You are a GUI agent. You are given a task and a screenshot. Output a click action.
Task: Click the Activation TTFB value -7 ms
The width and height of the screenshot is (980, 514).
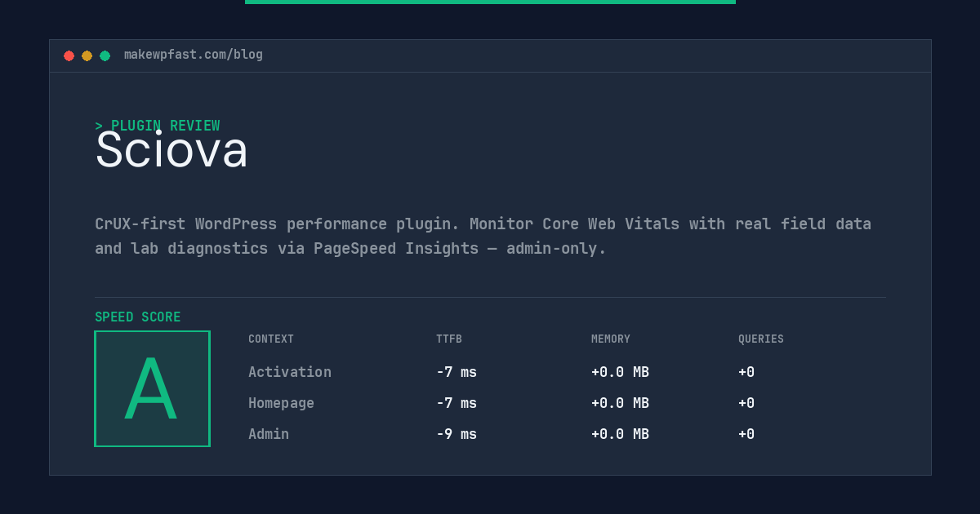pyautogui.click(x=457, y=372)
